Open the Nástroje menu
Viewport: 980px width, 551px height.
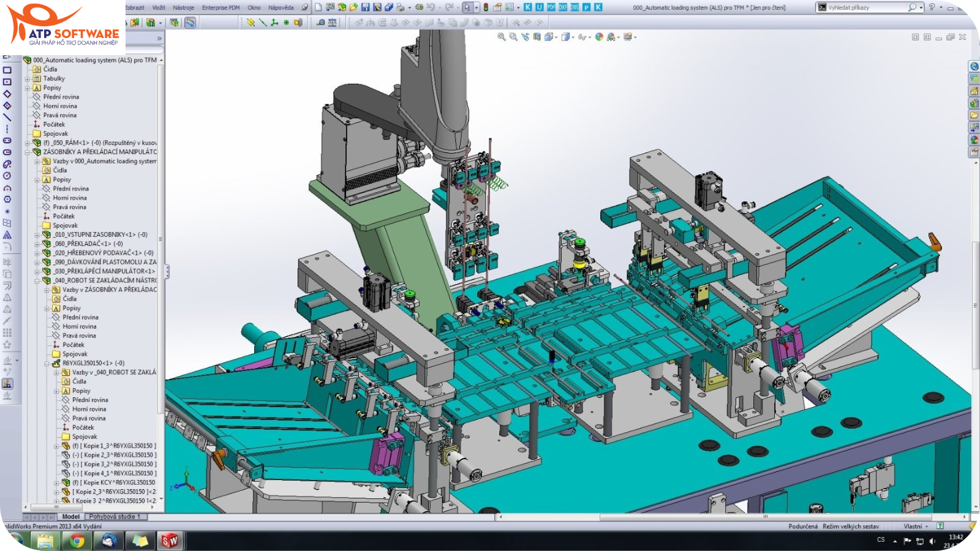point(183,7)
